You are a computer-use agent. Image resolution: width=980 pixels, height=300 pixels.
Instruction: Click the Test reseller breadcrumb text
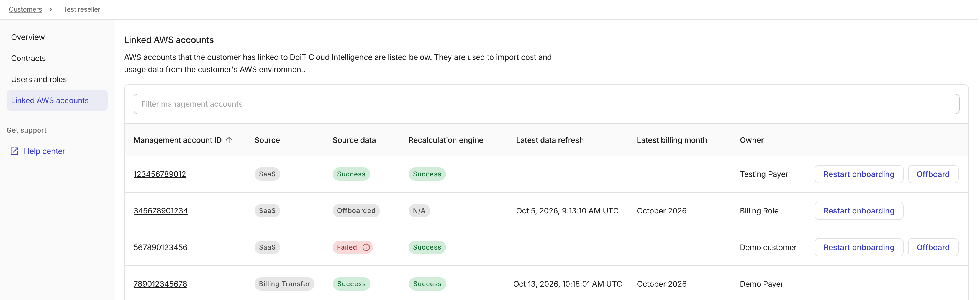(81, 9)
